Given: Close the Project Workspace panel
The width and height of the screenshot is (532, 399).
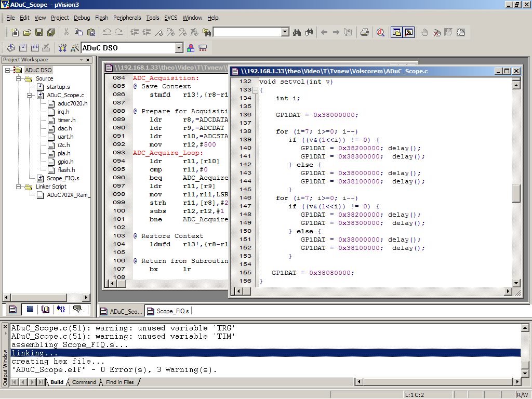Looking at the screenshot, I should (88, 60).
